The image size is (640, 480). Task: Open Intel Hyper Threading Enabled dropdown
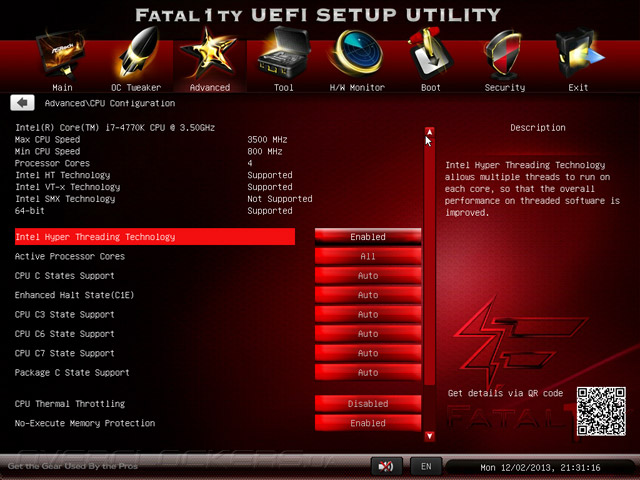point(368,237)
